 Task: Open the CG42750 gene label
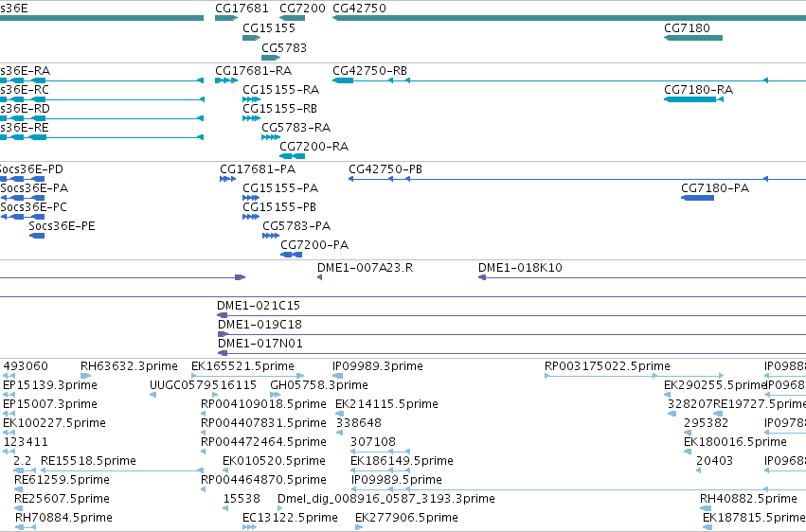tap(359, 9)
